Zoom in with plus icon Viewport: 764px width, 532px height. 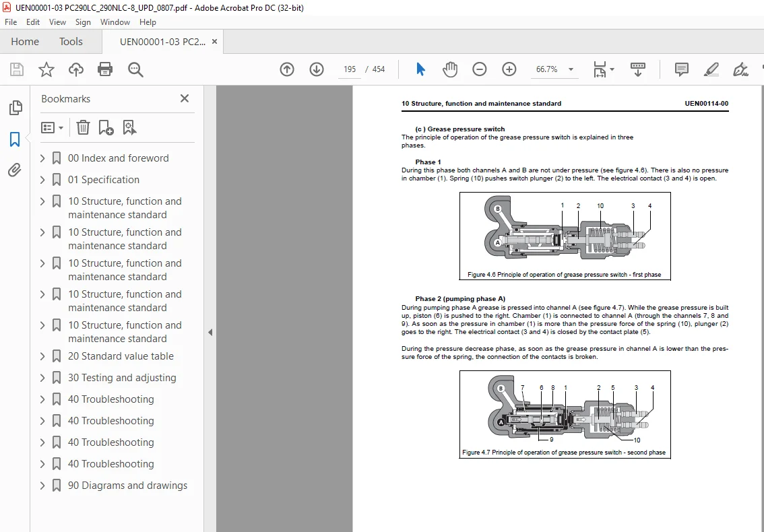(509, 69)
